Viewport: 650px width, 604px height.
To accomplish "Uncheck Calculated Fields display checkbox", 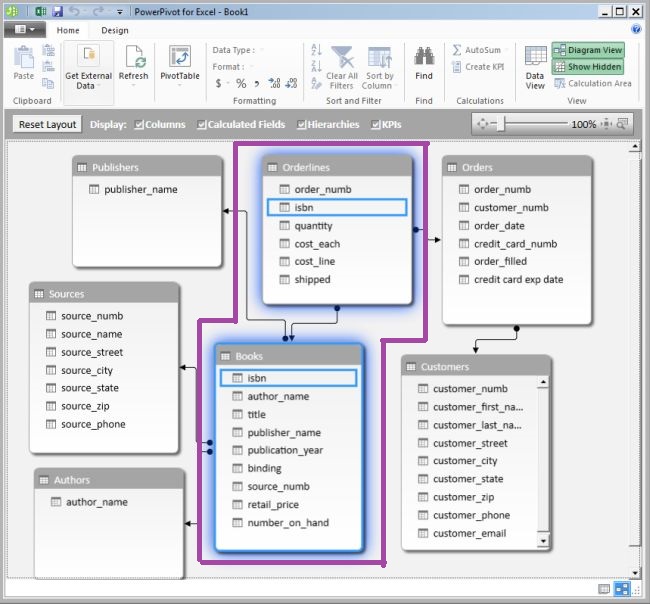I will [201, 124].
